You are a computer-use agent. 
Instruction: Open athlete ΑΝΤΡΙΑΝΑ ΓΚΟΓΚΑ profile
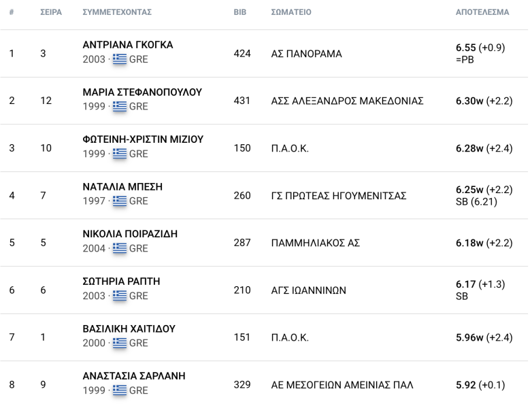[x=128, y=45]
